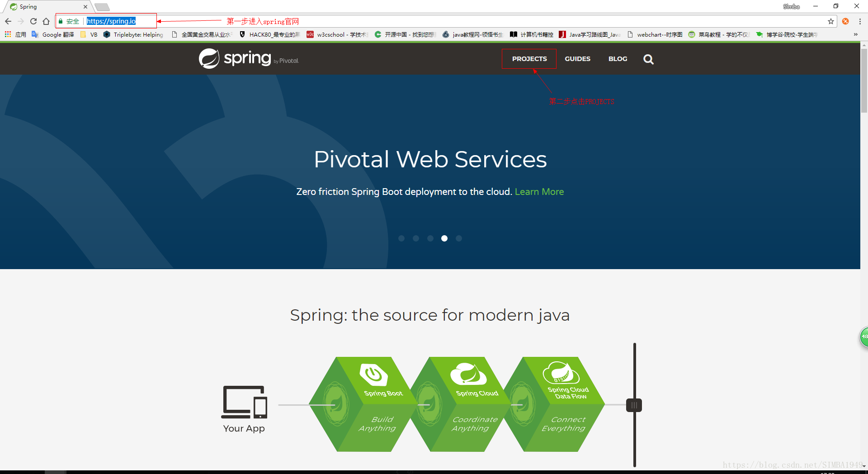The width and height of the screenshot is (868, 474).
Task: Reload the page with the refresh icon
Action: 33,21
